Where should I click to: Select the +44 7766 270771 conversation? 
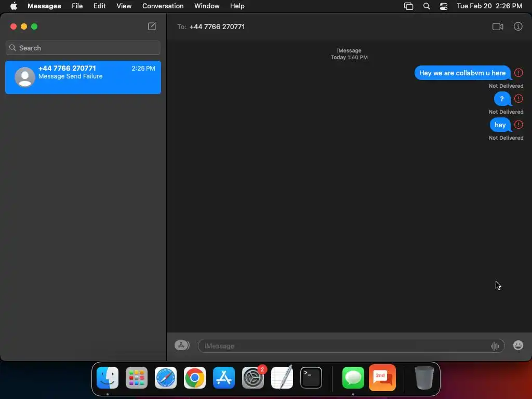(x=83, y=77)
